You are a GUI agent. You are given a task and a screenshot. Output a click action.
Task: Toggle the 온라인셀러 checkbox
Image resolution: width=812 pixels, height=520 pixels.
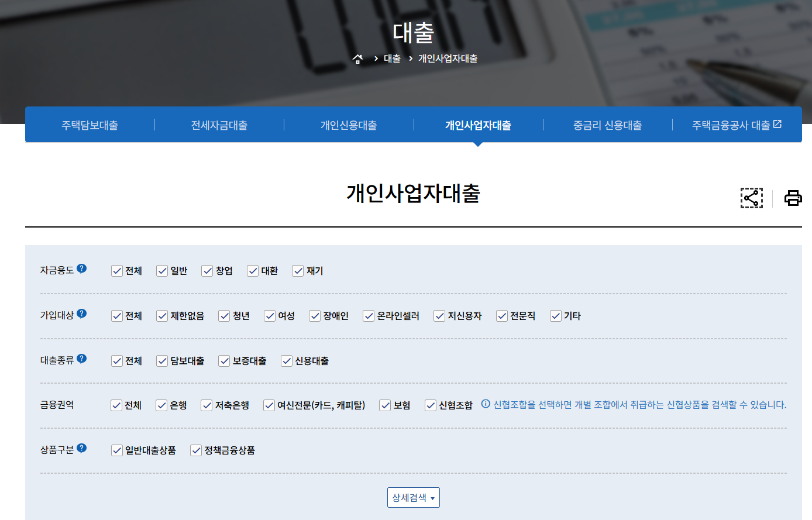(x=369, y=315)
